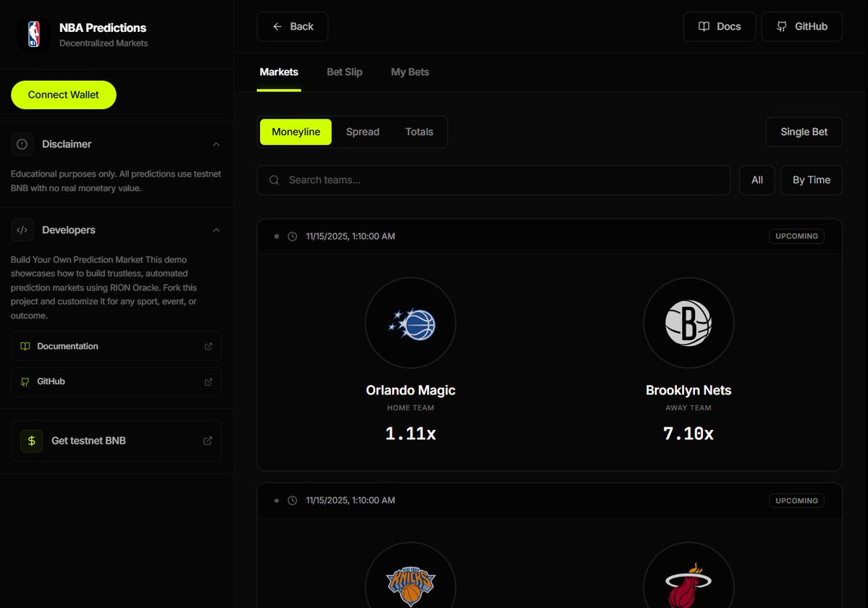The image size is (868, 608).
Task: Pick Brooklyn Nets 7.10x odds
Action: [x=688, y=434]
